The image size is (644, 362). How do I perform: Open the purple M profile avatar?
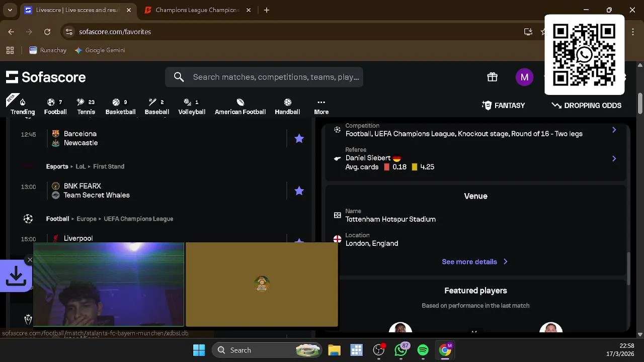[x=524, y=77]
